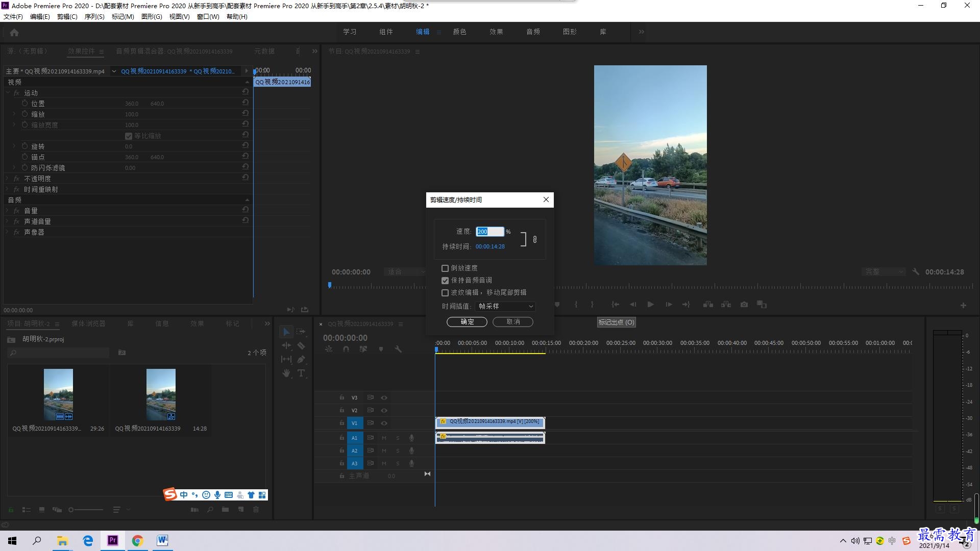Expand the Motion effect group

tap(8, 93)
